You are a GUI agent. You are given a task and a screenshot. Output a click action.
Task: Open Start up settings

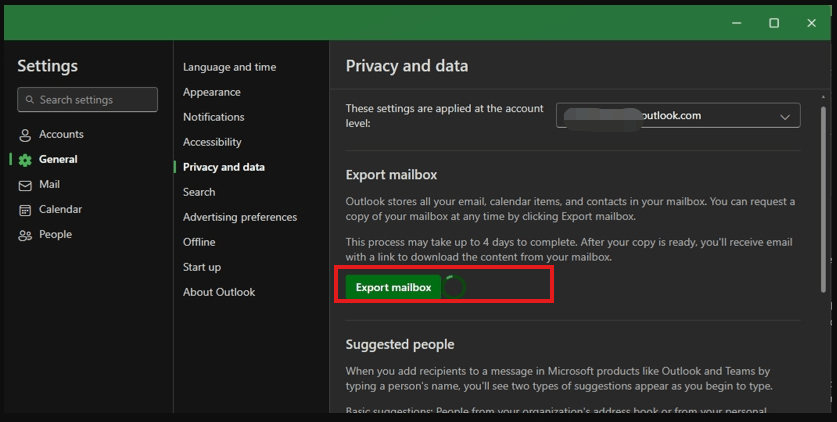click(x=202, y=267)
